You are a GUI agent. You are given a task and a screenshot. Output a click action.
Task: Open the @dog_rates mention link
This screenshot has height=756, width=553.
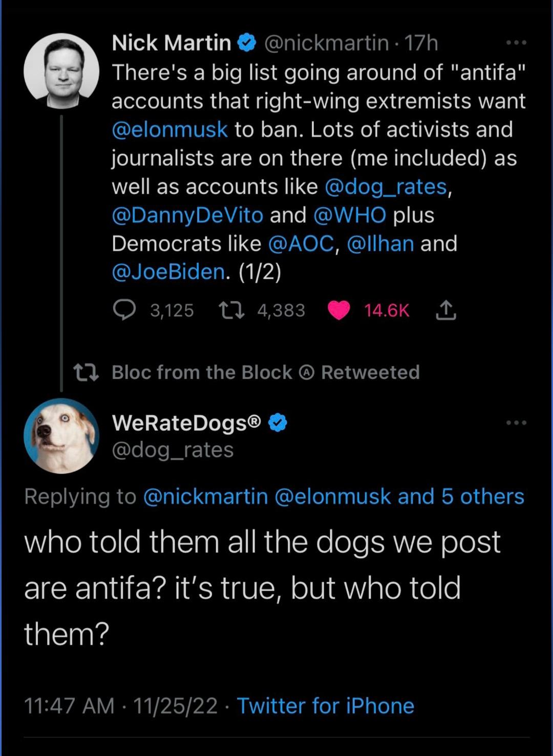pos(386,186)
